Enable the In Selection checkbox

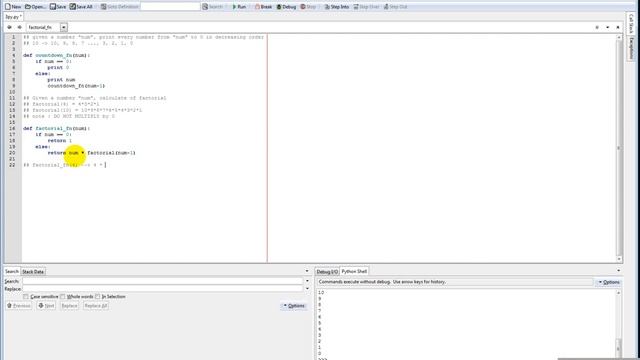[98, 297]
